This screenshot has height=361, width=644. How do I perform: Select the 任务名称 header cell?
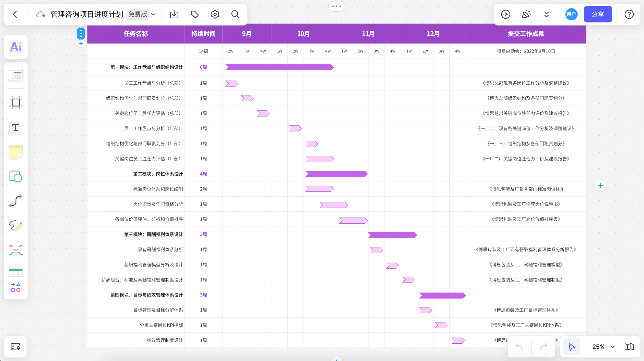click(x=136, y=34)
